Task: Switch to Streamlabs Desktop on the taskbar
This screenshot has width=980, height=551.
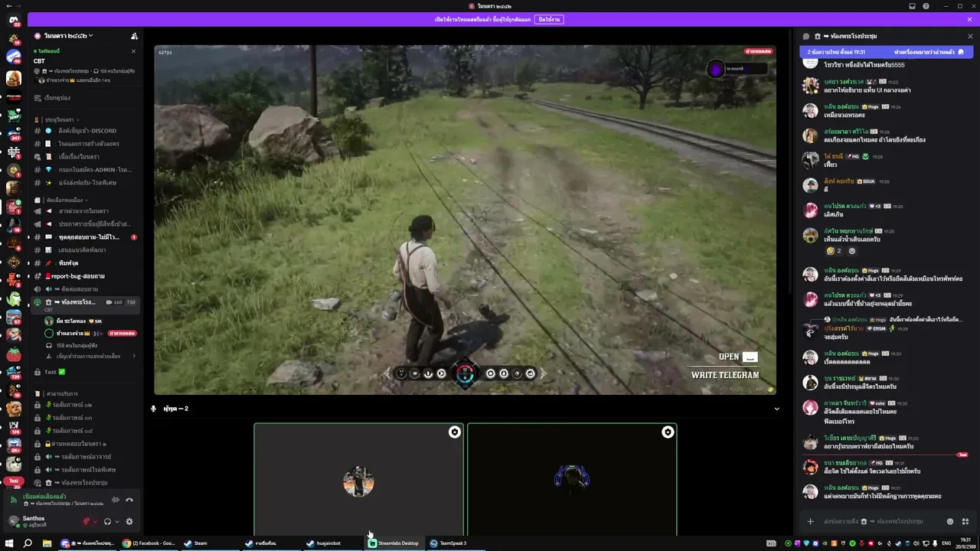Action: (394, 543)
